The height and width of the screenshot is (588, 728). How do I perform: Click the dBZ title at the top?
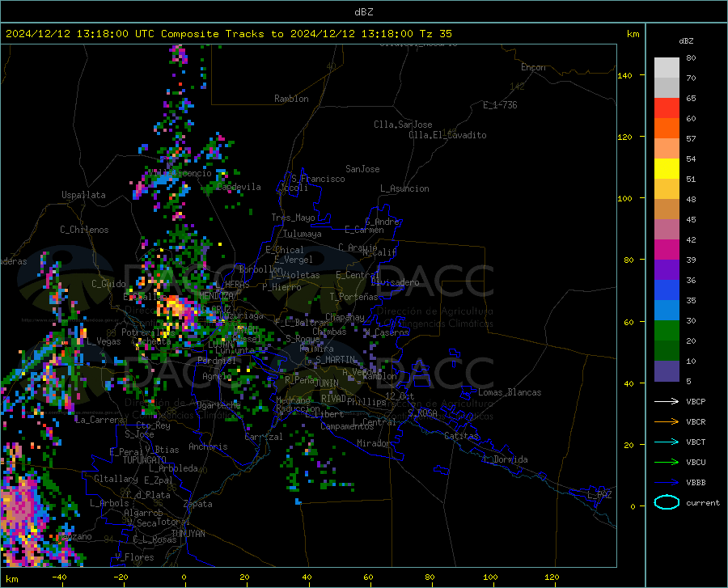[x=363, y=12]
